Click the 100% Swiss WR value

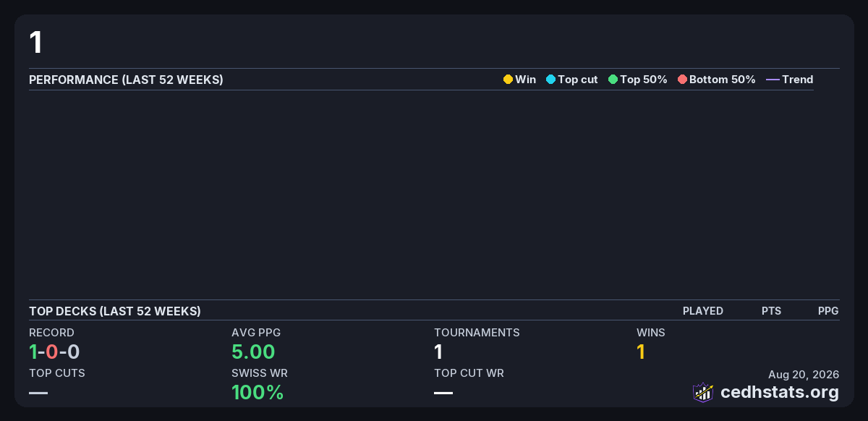(x=258, y=393)
